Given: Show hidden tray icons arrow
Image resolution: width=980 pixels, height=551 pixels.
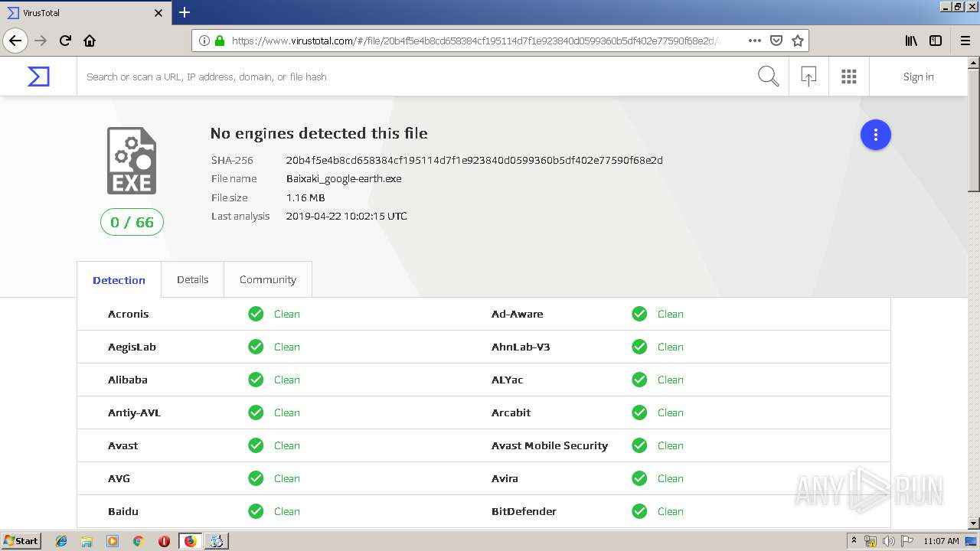Looking at the screenshot, I should [854, 541].
